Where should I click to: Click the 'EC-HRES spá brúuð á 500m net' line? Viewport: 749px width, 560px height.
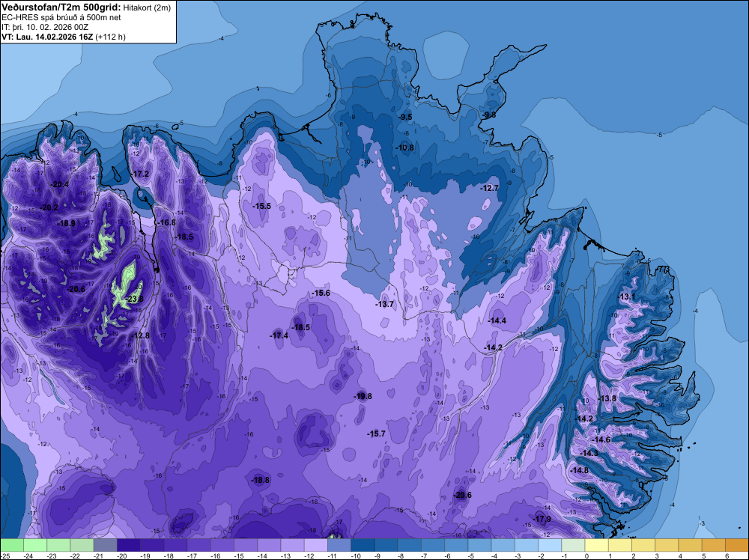61,18
